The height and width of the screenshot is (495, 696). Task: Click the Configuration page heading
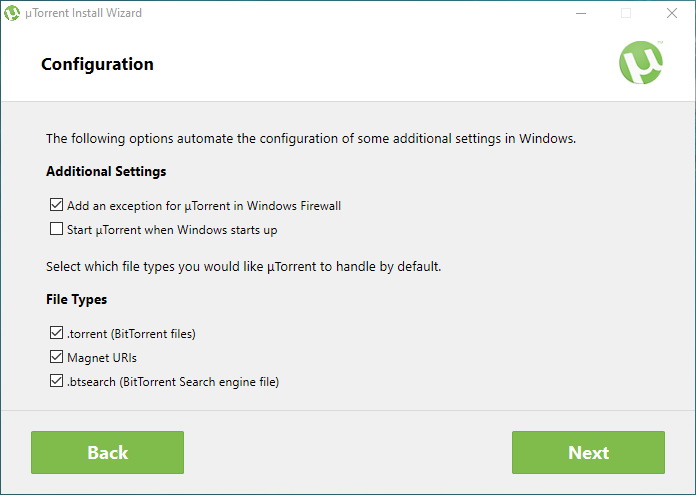coord(97,64)
